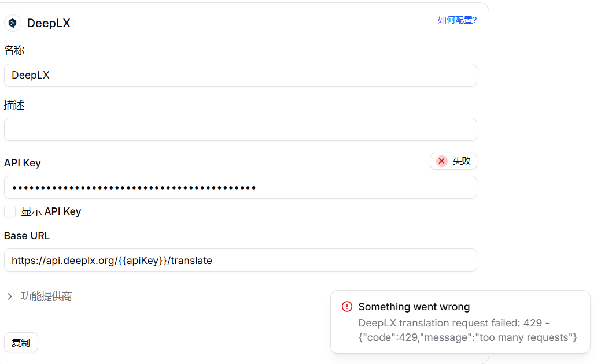This screenshot has width=601, height=364.
Task: Click the API Key field label
Action: click(x=22, y=163)
